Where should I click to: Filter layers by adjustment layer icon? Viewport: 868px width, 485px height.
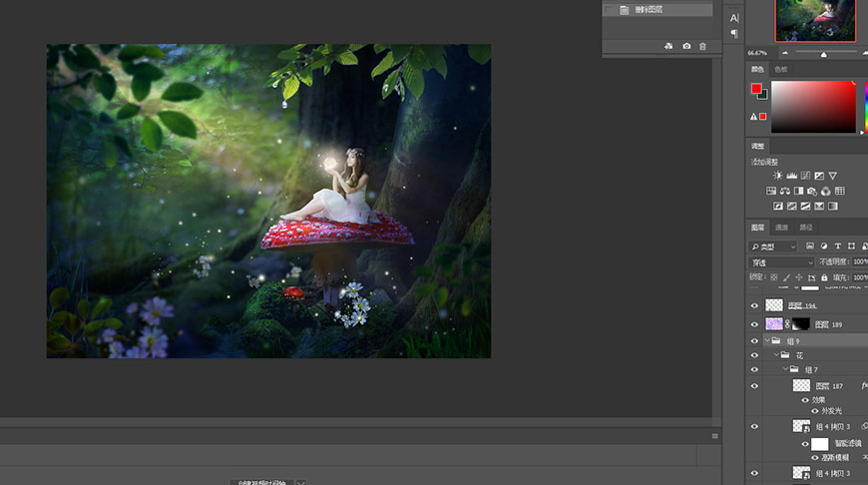(824, 245)
